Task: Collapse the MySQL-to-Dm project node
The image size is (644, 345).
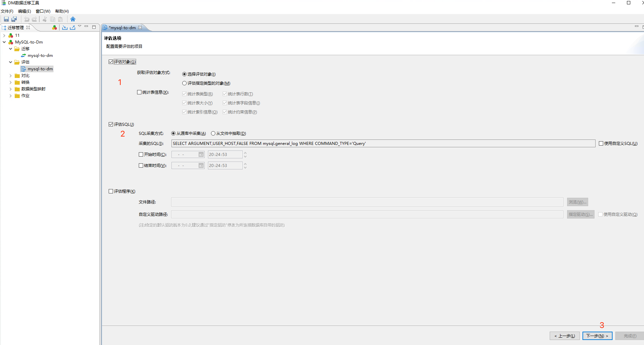Action: 4,42
